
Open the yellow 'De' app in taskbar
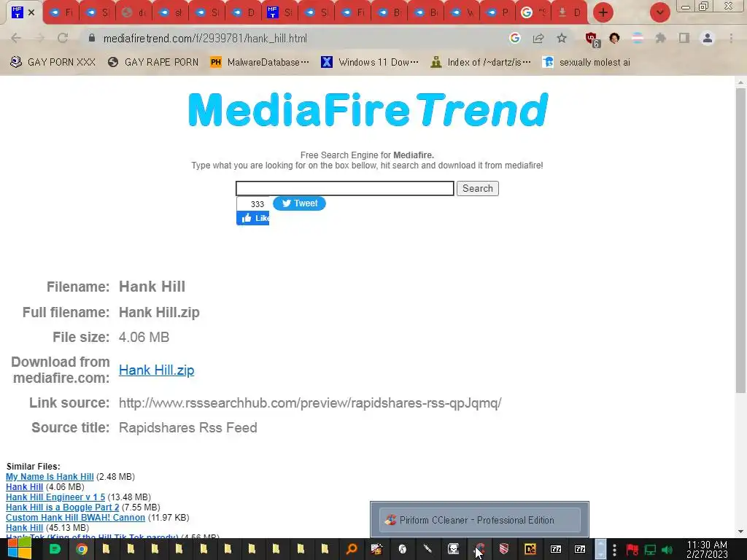[530, 549]
